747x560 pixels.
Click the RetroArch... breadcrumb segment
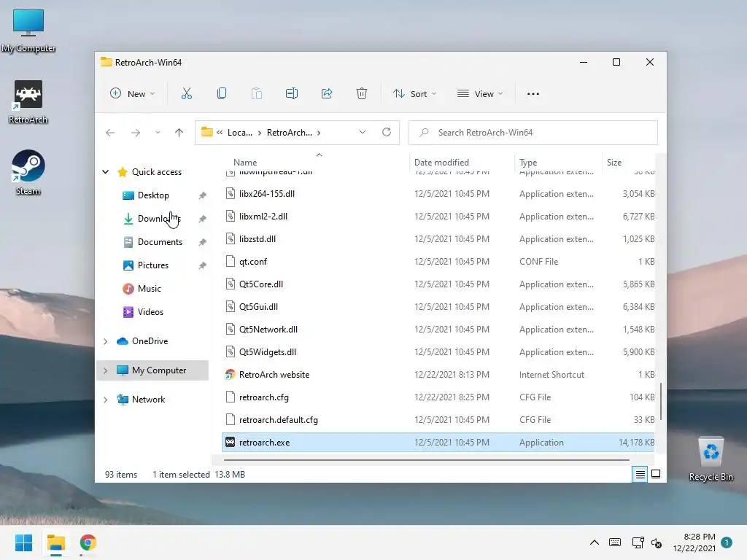289,133
